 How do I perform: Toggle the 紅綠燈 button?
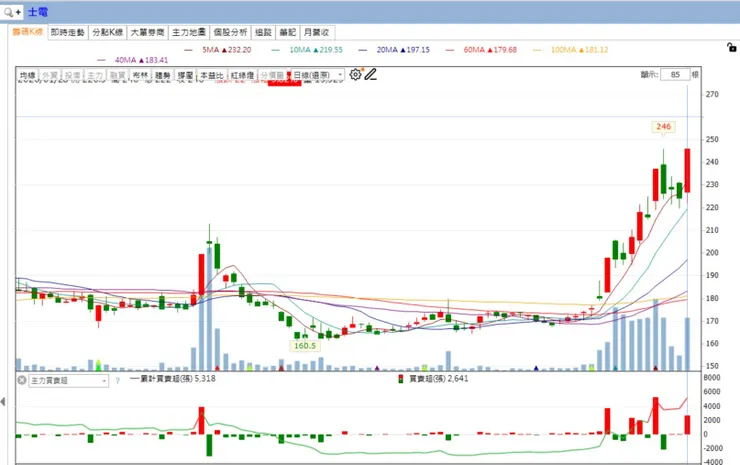click(242, 75)
